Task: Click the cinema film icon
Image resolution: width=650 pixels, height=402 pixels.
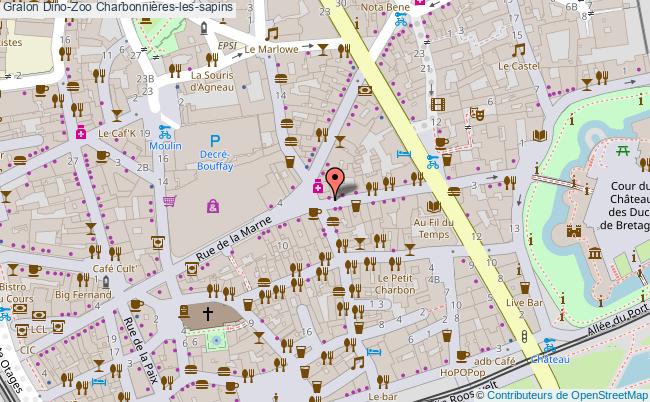Action: (437, 104)
